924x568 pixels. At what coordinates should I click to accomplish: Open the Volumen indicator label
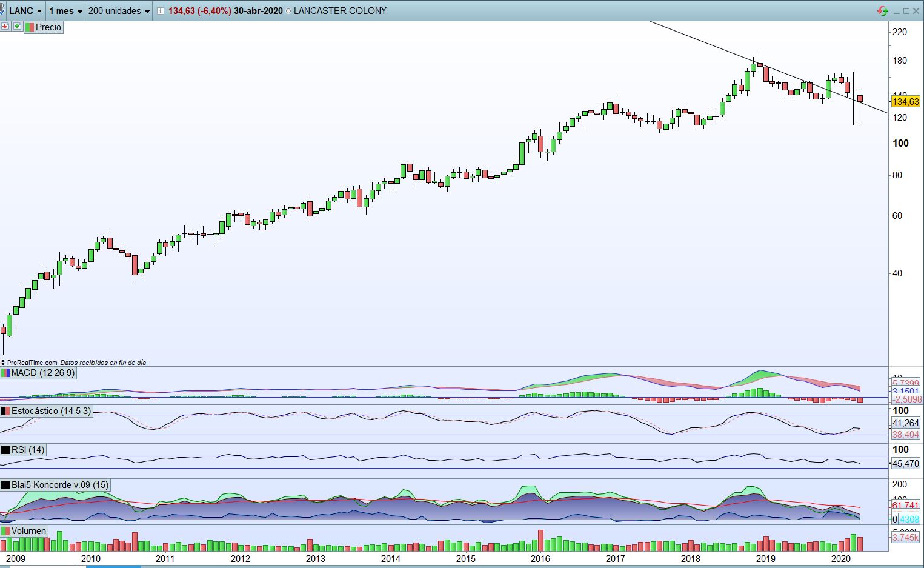(28, 531)
